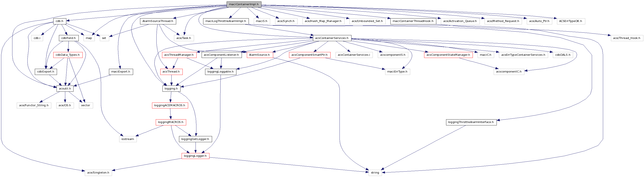Select the loggingLoggable.h node

221,72
